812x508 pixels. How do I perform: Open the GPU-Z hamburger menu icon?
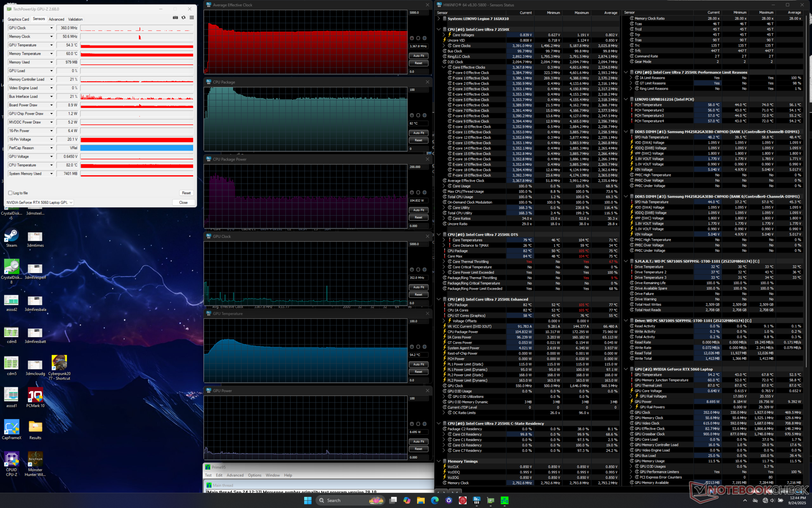pyautogui.click(x=192, y=18)
